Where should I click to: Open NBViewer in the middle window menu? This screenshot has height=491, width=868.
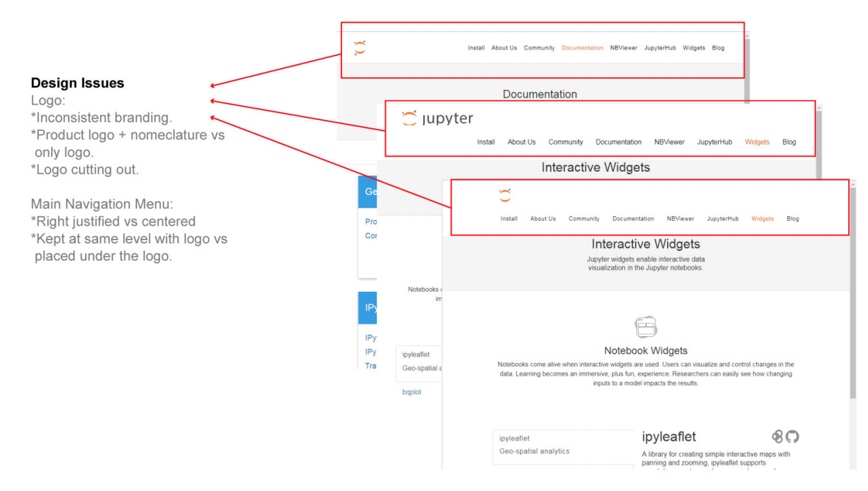tap(669, 142)
